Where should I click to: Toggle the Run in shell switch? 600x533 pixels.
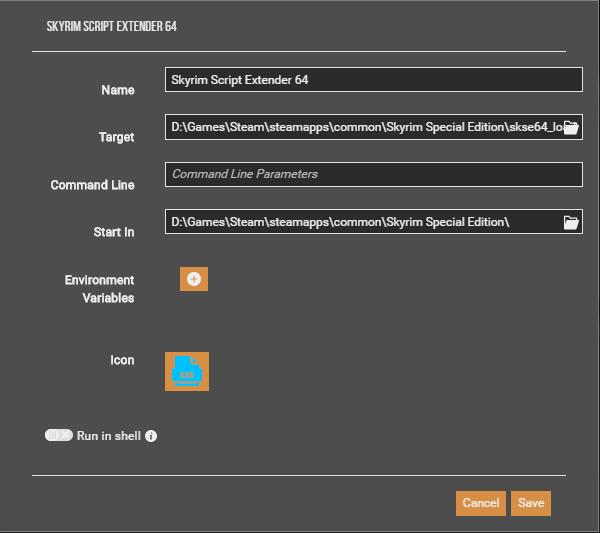(59, 435)
